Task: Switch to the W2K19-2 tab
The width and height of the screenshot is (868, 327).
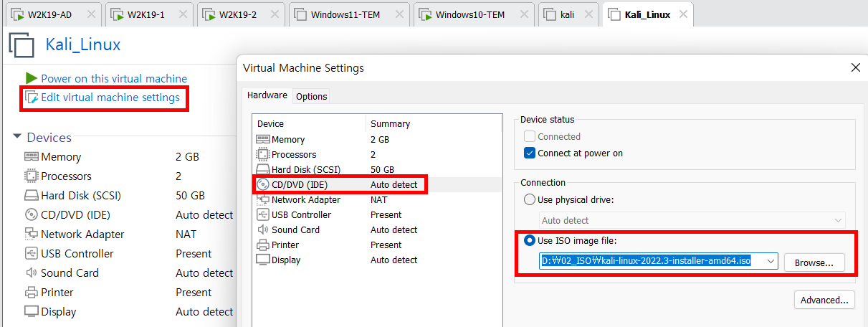Action: click(241, 14)
